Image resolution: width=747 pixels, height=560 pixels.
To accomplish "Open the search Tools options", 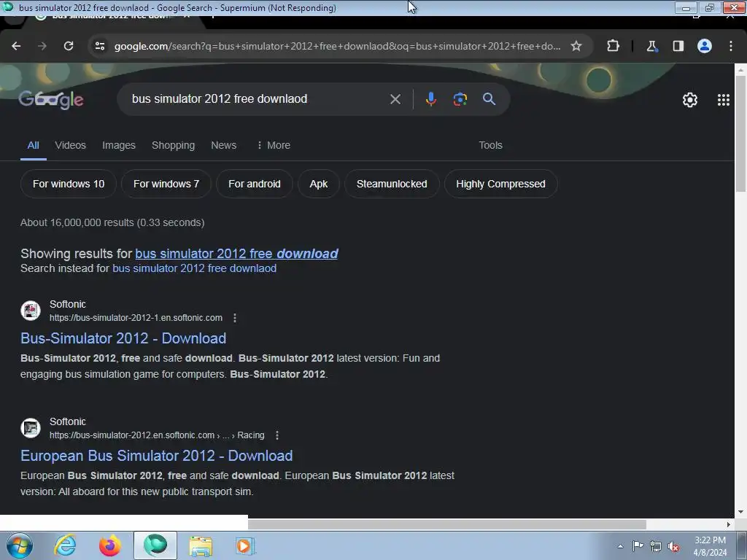I will [491, 145].
